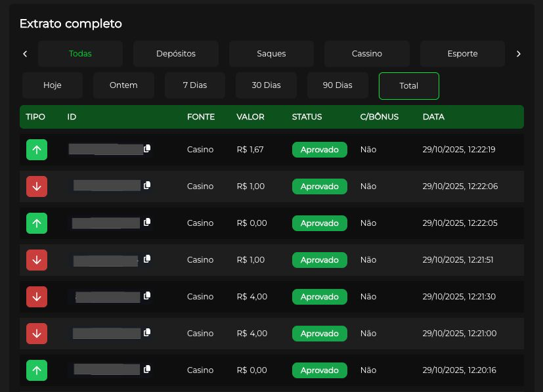
Task: Select the Todas category tab
Action: [80, 54]
